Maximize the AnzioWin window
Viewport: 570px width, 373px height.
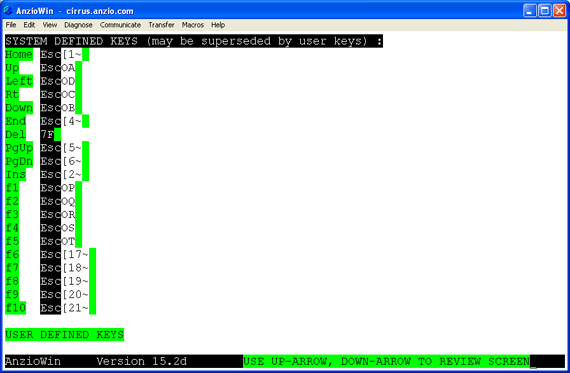point(545,11)
